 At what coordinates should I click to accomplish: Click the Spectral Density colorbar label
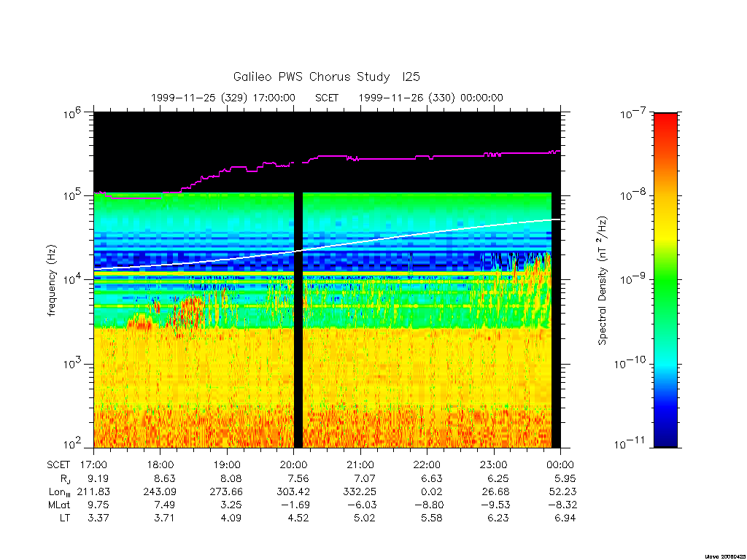(603, 281)
